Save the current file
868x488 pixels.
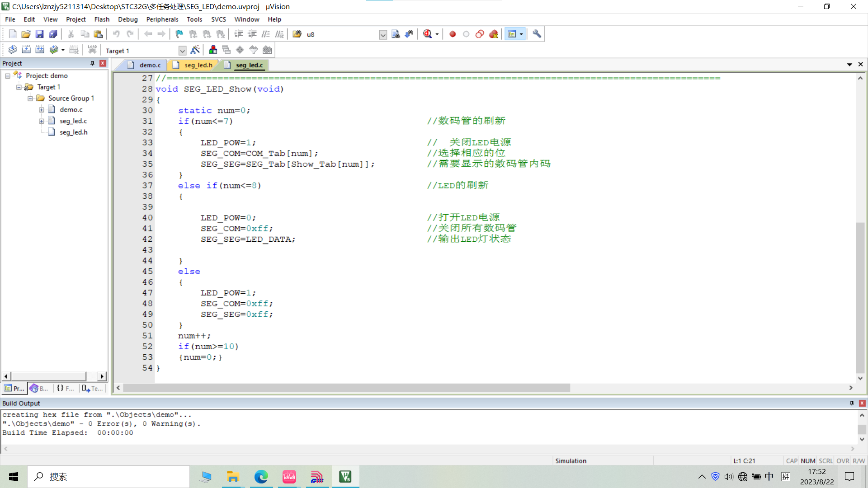(40, 34)
